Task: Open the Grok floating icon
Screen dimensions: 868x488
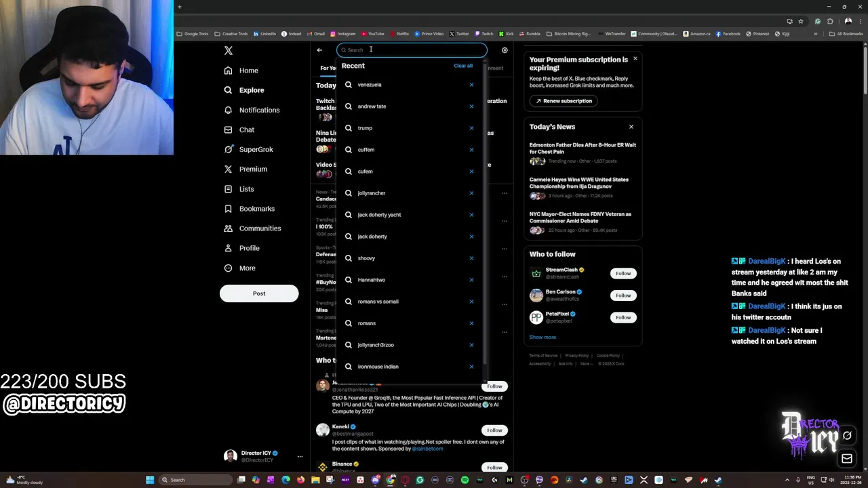Action: [847, 436]
